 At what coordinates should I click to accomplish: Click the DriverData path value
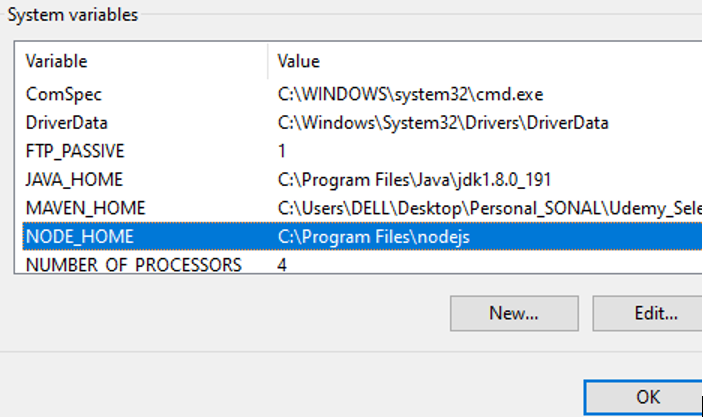coord(443,123)
